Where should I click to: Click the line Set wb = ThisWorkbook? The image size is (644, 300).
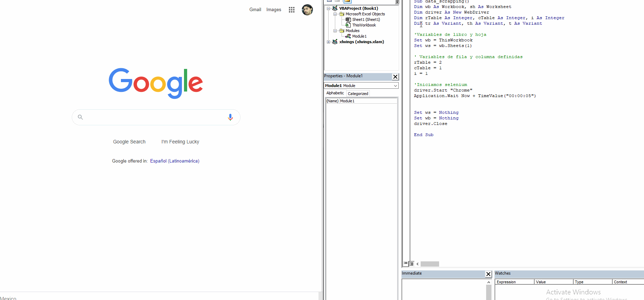(x=443, y=40)
